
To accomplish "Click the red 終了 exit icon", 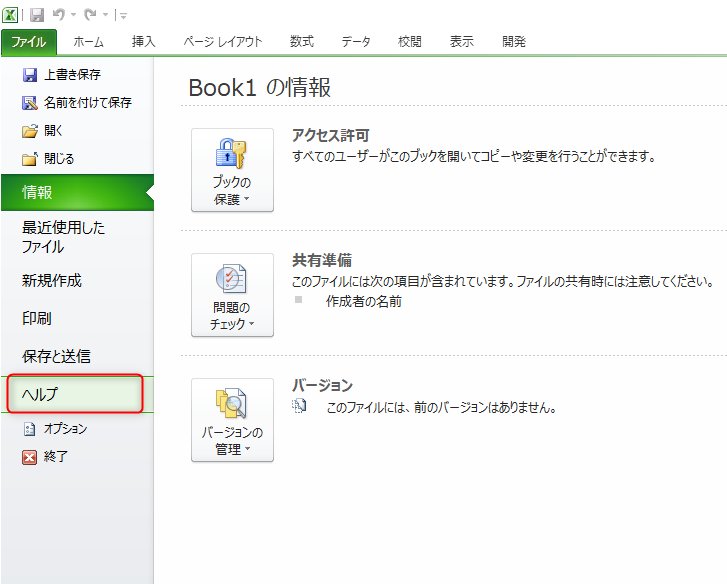I will click(x=30, y=456).
